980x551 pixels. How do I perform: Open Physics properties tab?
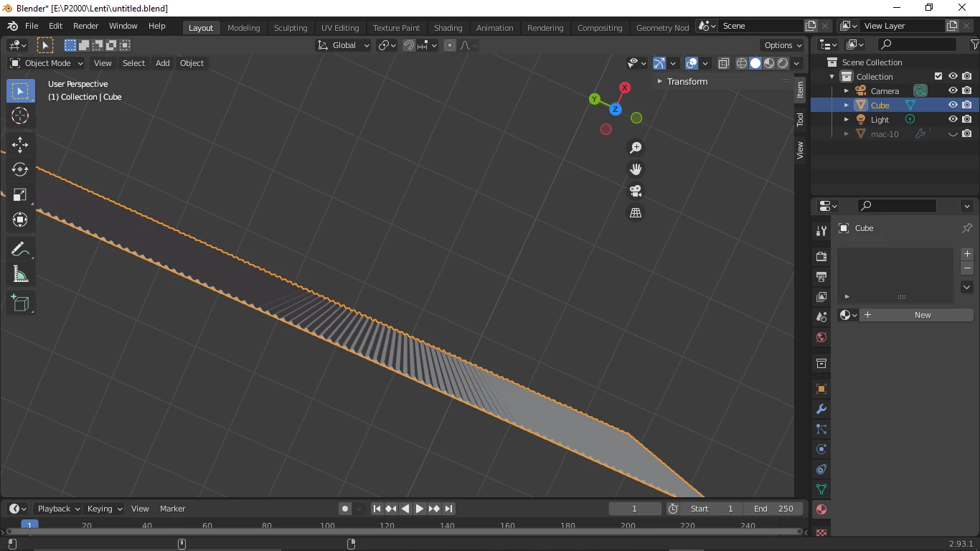tap(821, 449)
